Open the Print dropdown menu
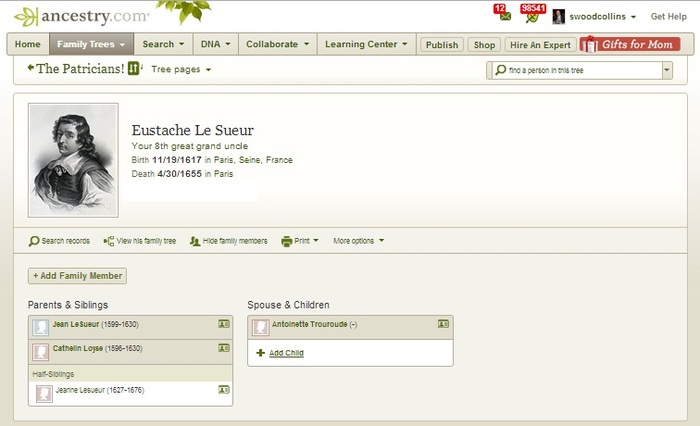The width and height of the screenshot is (700, 426). [x=301, y=241]
